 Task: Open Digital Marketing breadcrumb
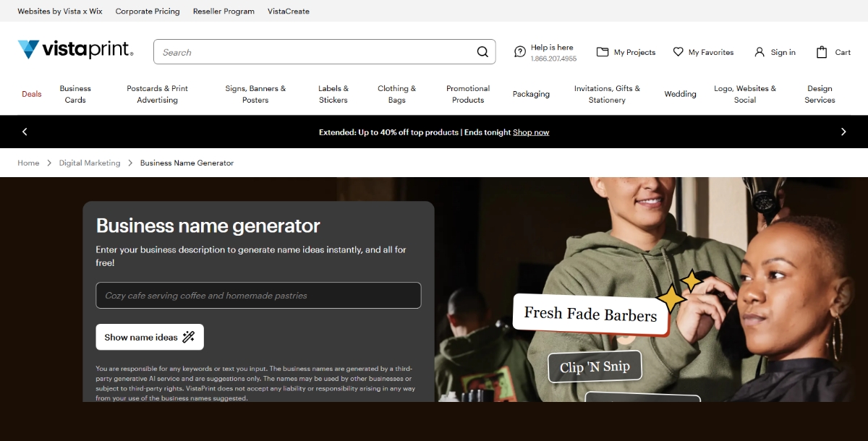point(90,163)
